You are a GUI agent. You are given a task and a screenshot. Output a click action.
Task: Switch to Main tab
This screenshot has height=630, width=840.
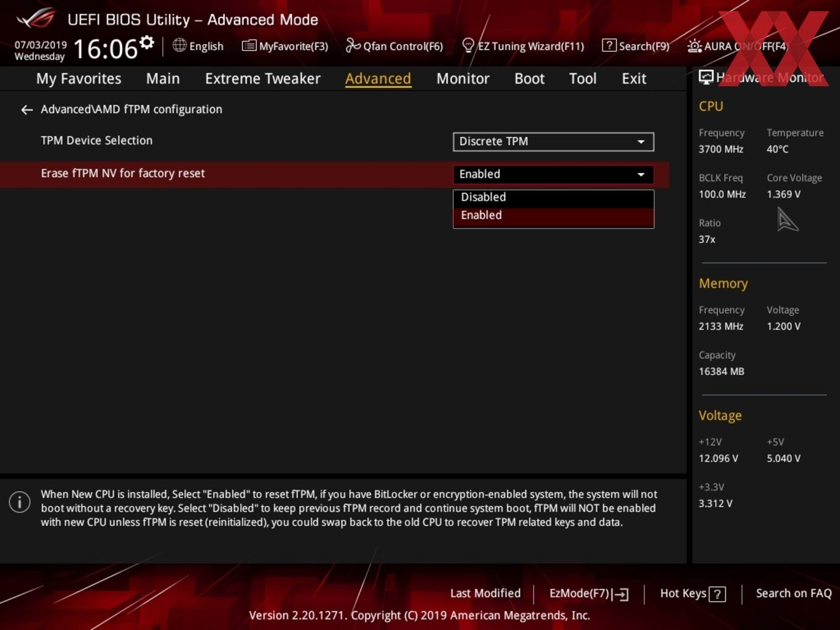click(x=163, y=78)
